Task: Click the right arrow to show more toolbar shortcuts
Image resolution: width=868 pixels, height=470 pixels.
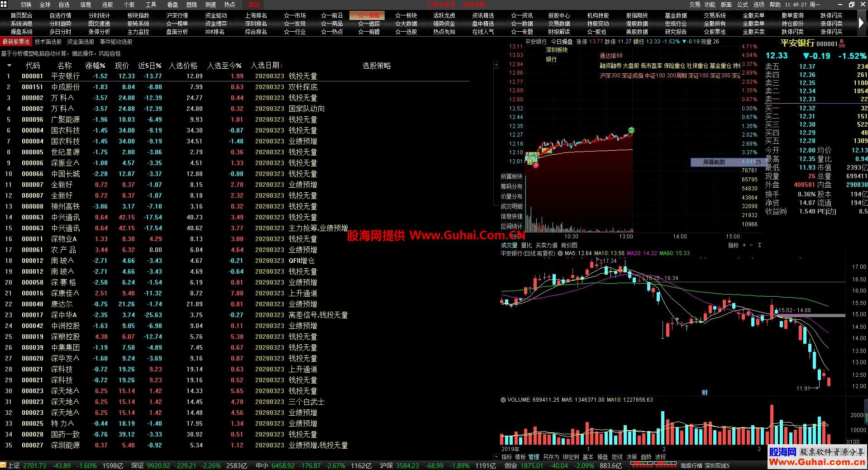Action: (861, 22)
